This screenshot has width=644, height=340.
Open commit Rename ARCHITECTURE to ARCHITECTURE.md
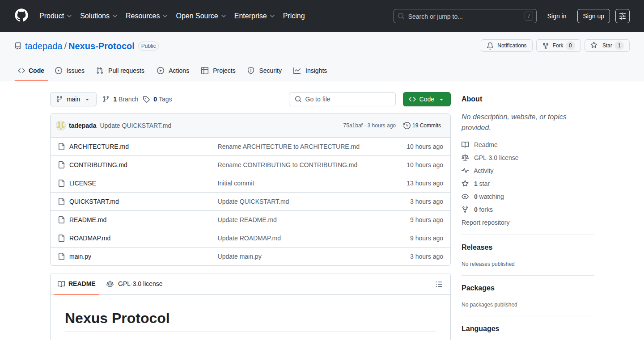coord(288,147)
